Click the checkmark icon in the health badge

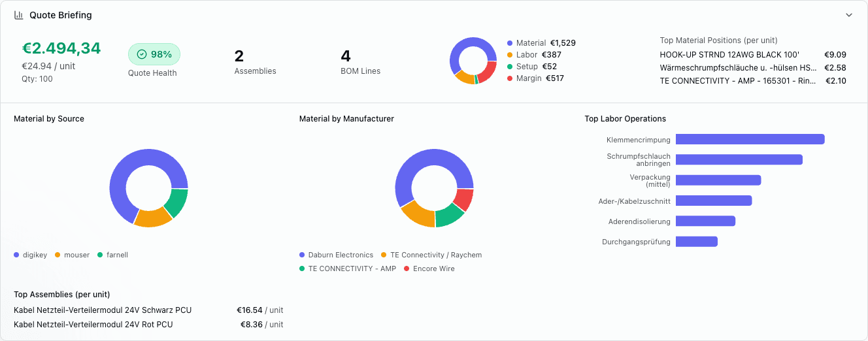[142, 54]
